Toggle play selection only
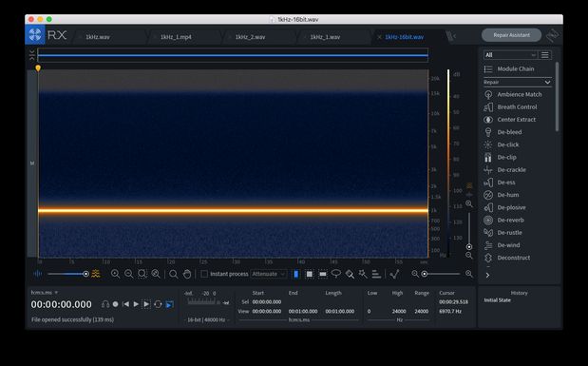 point(146,304)
